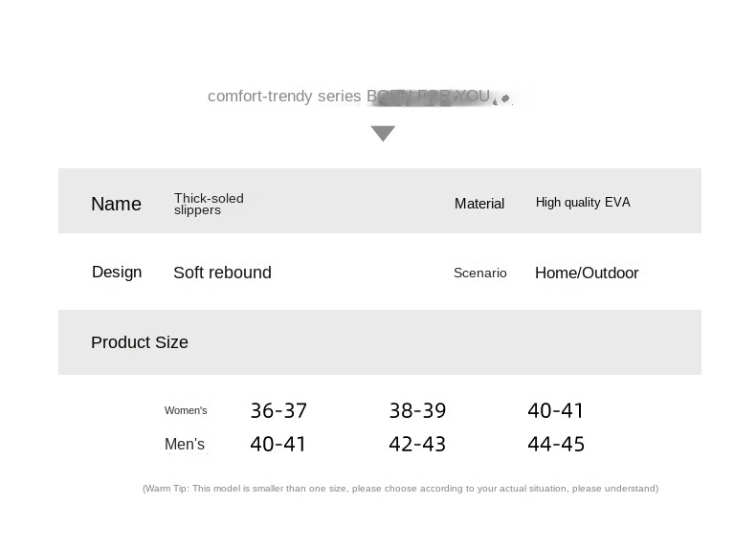Click the Scenario label
Image resolution: width=756 pixels, height=547 pixels.
click(480, 273)
